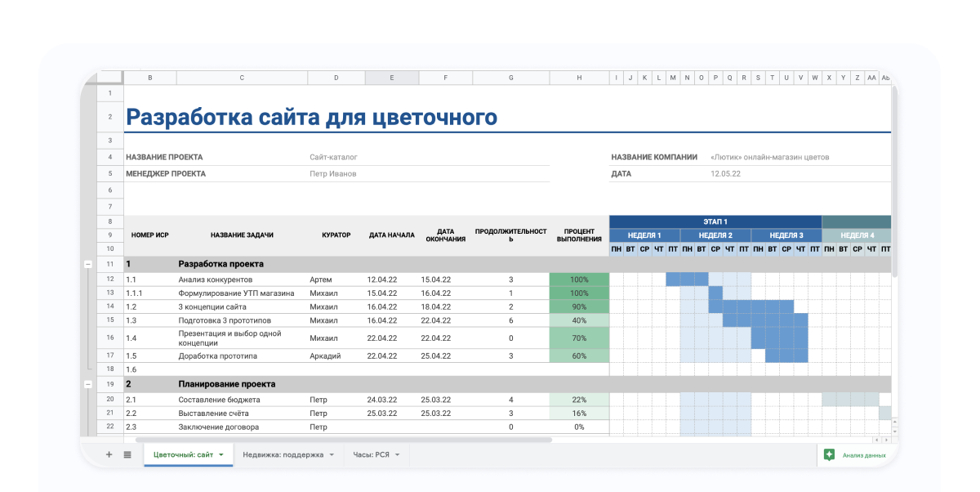
Task: Select the НЕДЕЛЯ 3 header cell
Action: pos(786,235)
